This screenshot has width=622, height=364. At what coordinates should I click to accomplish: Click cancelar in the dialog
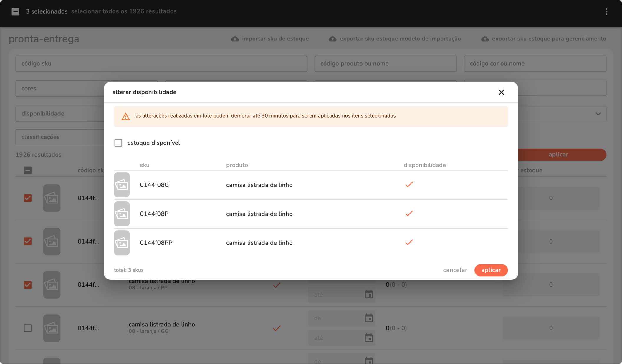455,270
